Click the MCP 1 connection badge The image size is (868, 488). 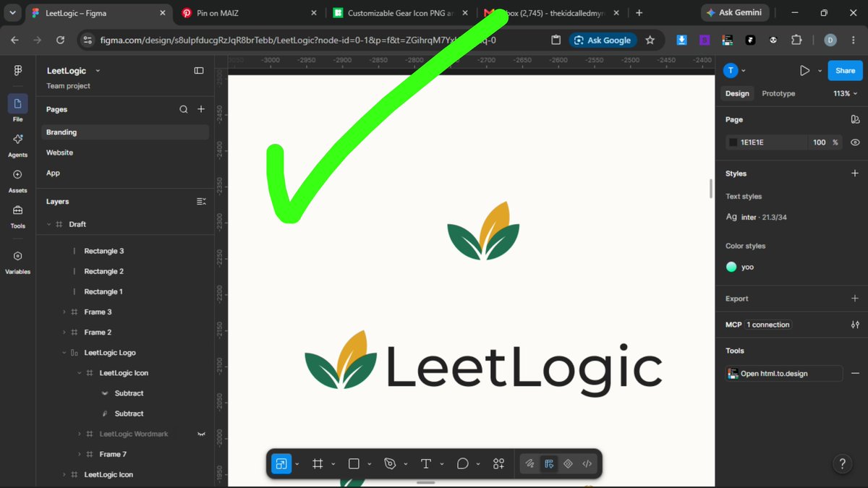click(x=768, y=325)
